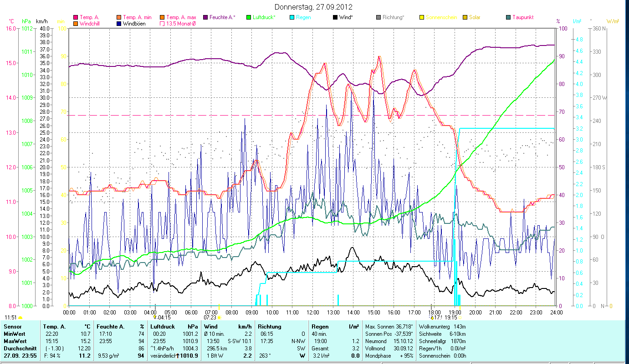Click the Temp. A. max legend swatch
Image resolution: width=629 pixels, height=364 pixels.
pos(163,17)
